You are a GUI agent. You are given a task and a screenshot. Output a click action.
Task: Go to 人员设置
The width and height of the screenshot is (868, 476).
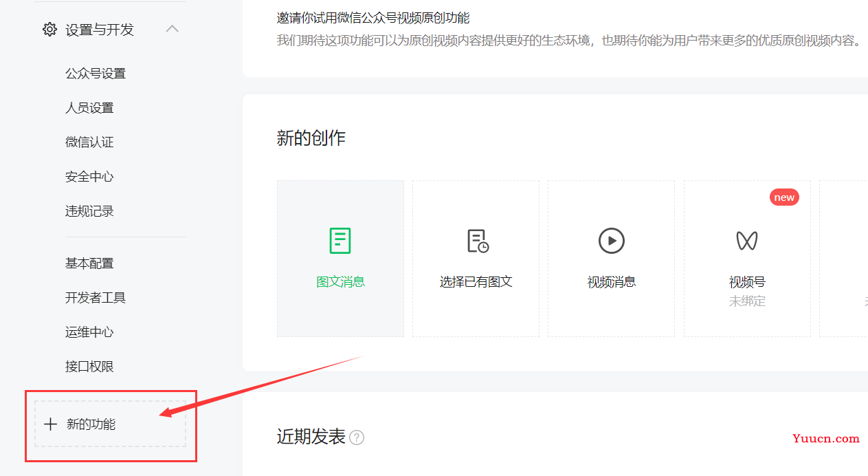[89, 108]
